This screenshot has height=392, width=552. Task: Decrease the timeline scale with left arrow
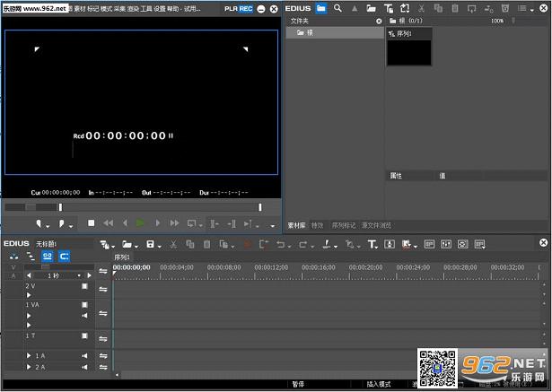29,275
